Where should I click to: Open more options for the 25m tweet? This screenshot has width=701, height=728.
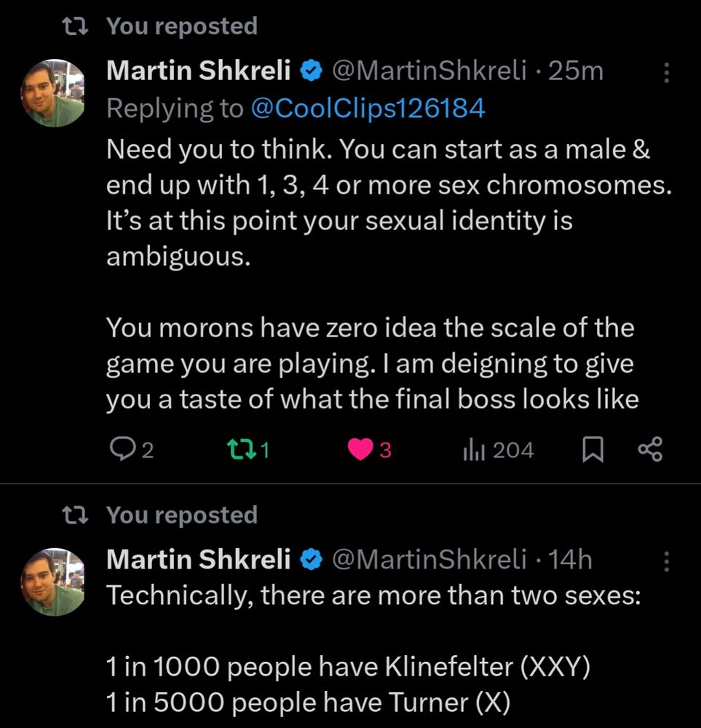[x=667, y=71]
